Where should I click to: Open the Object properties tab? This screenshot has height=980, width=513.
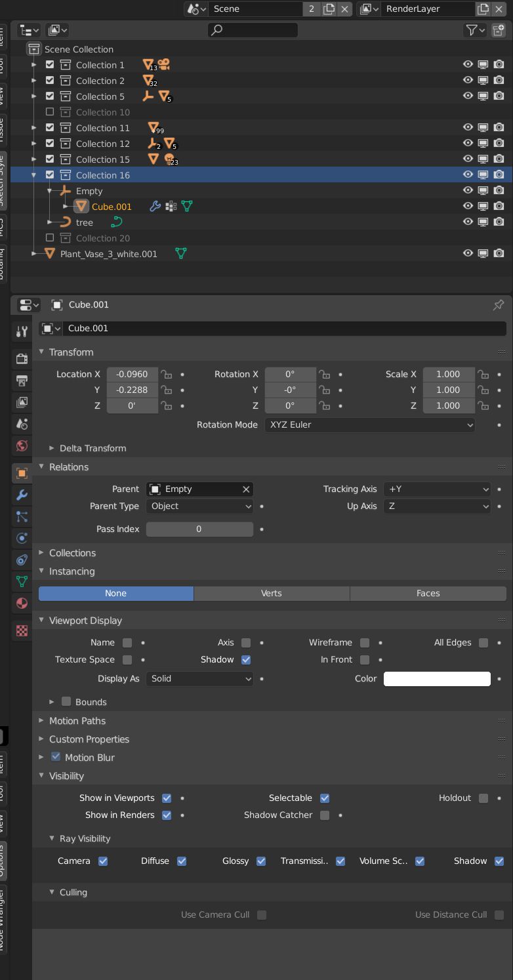pyautogui.click(x=22, y=473)
